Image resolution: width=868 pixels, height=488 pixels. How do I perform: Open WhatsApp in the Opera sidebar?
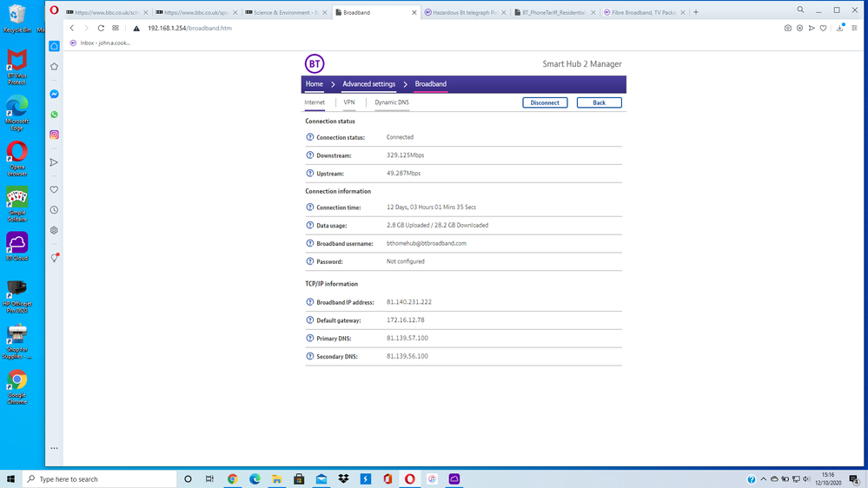point(54,115)
